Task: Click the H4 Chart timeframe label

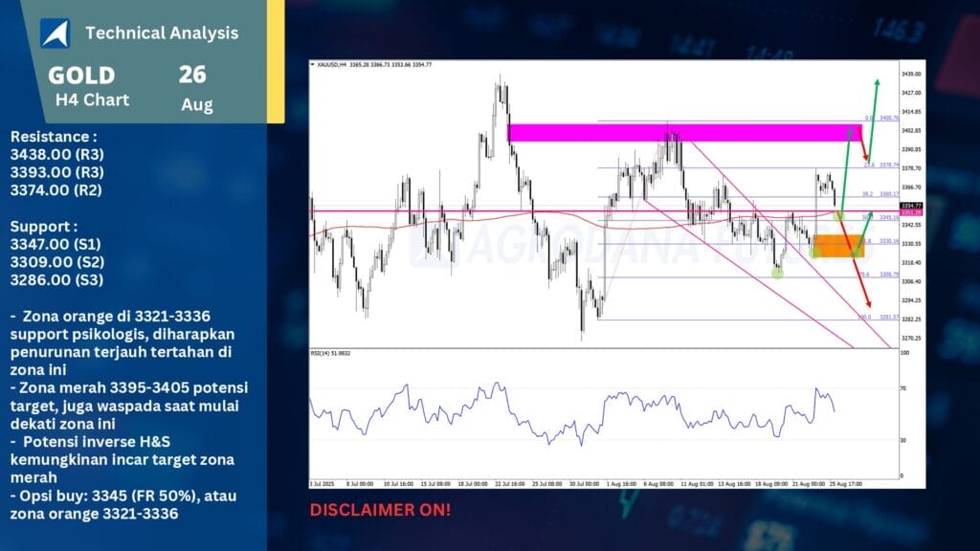Action: tap(92, 99)
